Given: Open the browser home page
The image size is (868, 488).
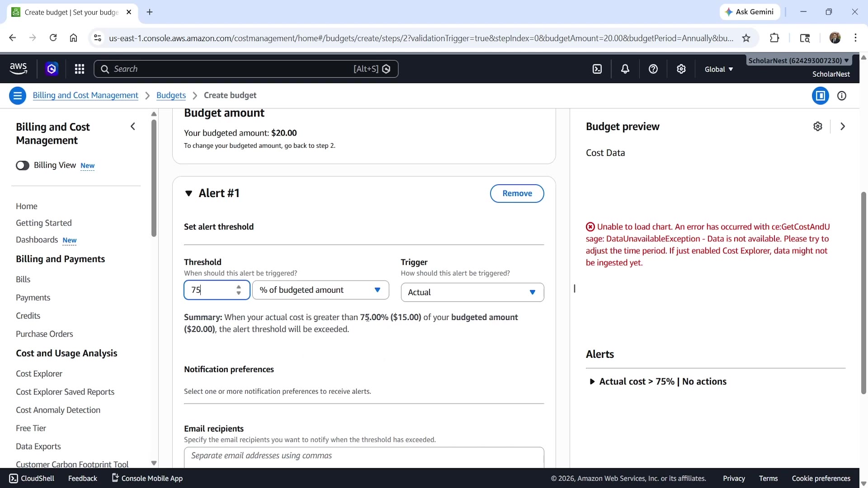Looking at the screenshot, I should (73, 38).
